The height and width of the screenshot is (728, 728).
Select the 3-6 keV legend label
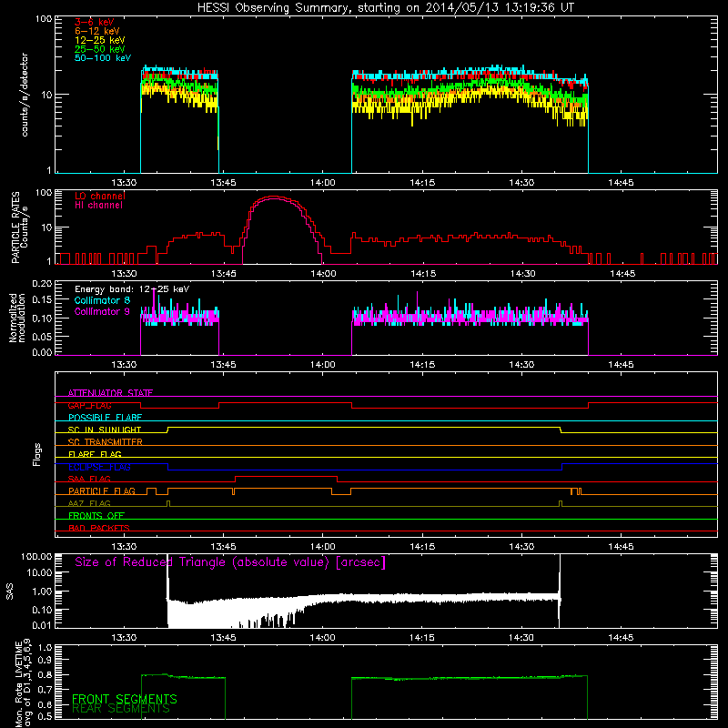point(95,22)
